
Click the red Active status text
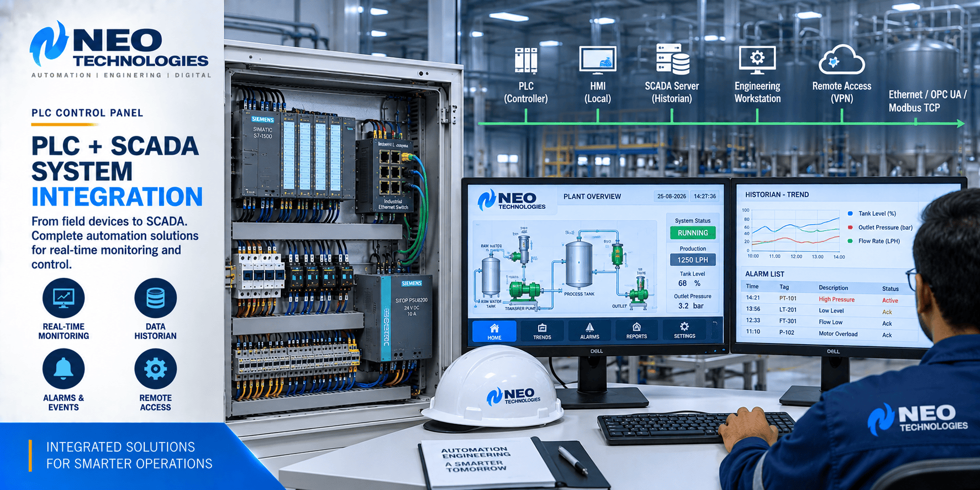point(890,301)
